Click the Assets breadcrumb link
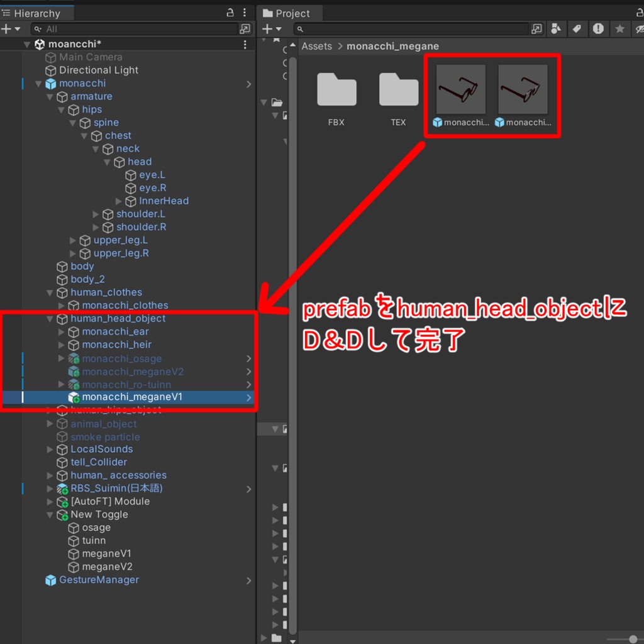This screenshot has width=644, height=644. coord(316,46)
